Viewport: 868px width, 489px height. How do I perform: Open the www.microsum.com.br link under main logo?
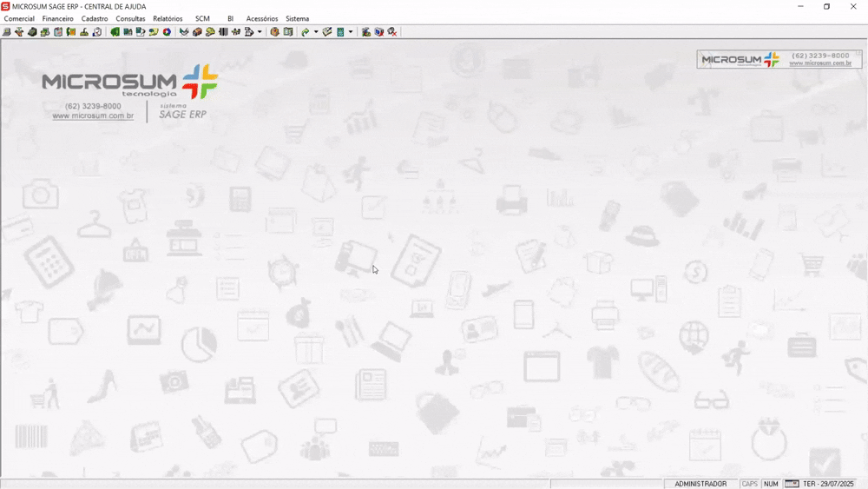tap(93, 116)
